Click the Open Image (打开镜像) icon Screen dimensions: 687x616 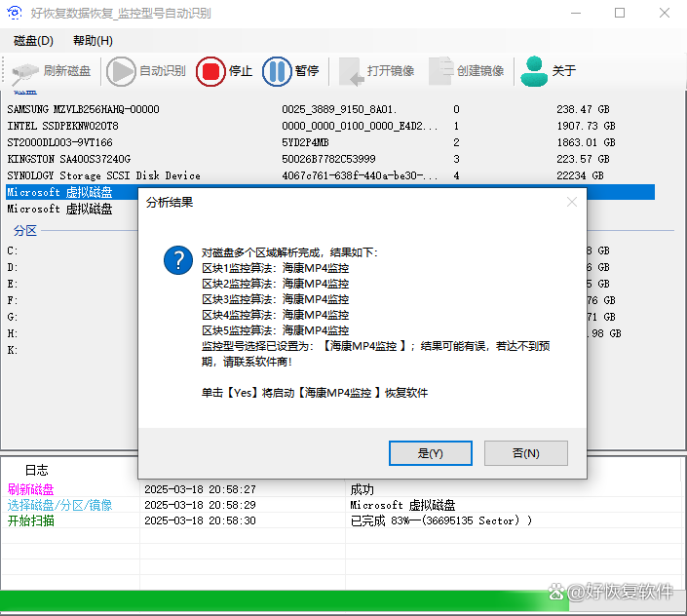pyautogui.click(x=352, y=71)
